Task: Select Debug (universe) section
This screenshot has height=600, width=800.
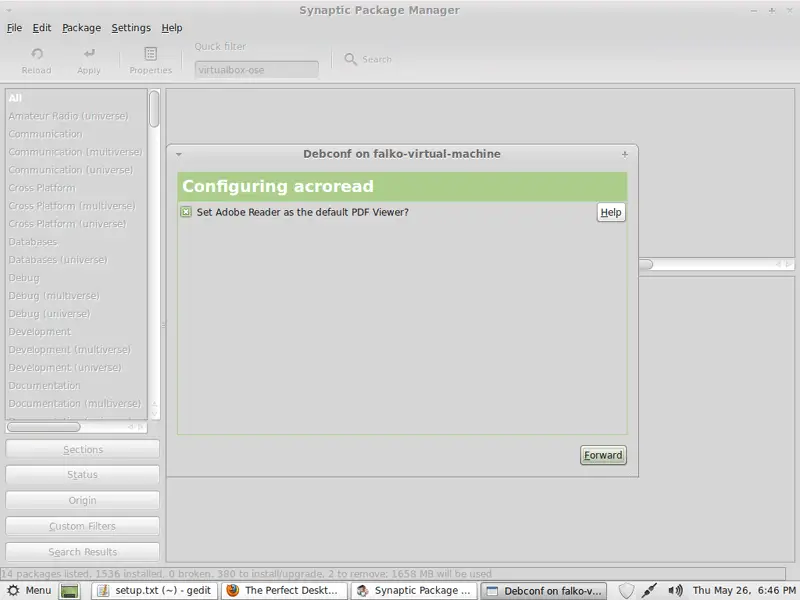Action: [x=77, y=313]
